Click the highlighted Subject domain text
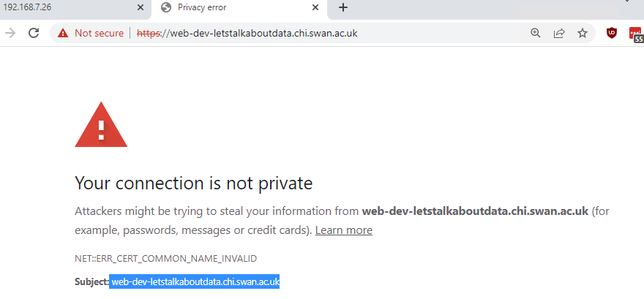 coord(195,281)
